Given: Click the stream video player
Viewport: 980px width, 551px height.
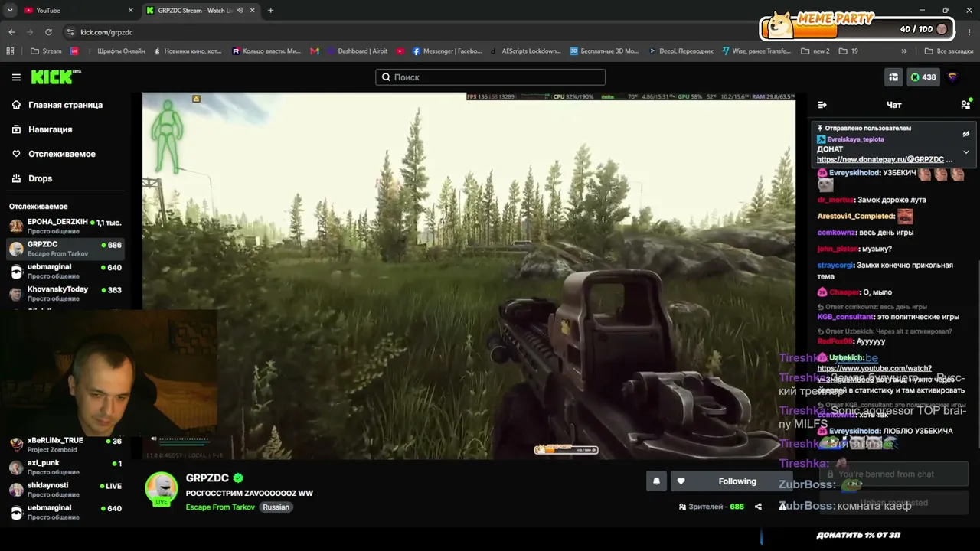Looking at the screenshot, I should pos(469,276).
